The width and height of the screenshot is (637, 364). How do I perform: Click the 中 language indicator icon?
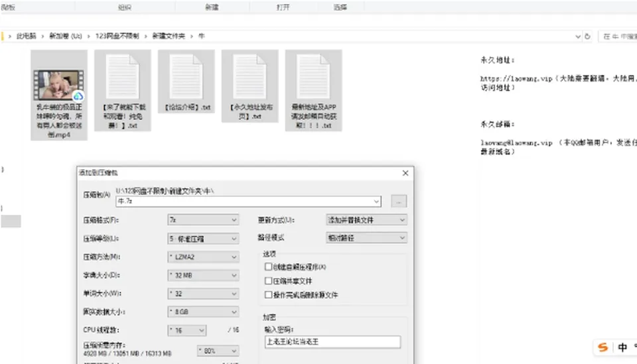coord(622,347)
